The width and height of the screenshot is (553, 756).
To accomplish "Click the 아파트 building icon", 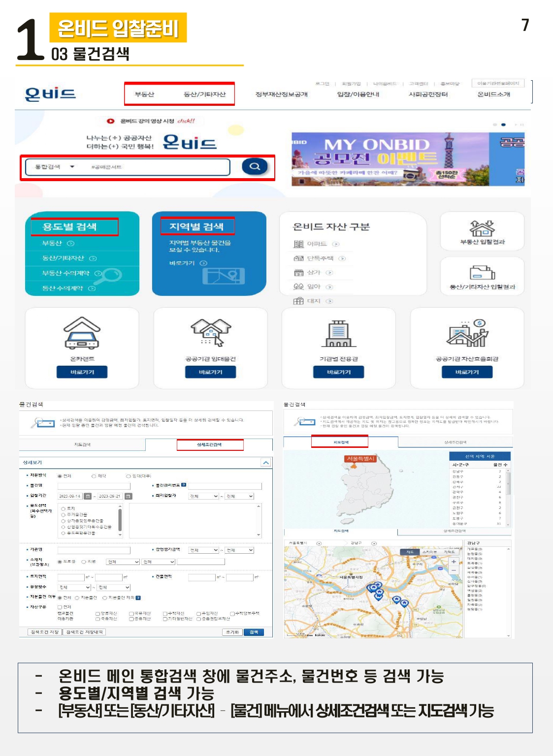I will click(298, 244).
